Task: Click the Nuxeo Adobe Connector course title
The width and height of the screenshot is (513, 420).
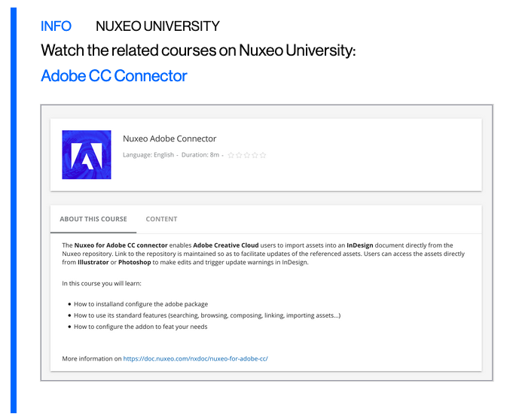Action: click(169, 138)
